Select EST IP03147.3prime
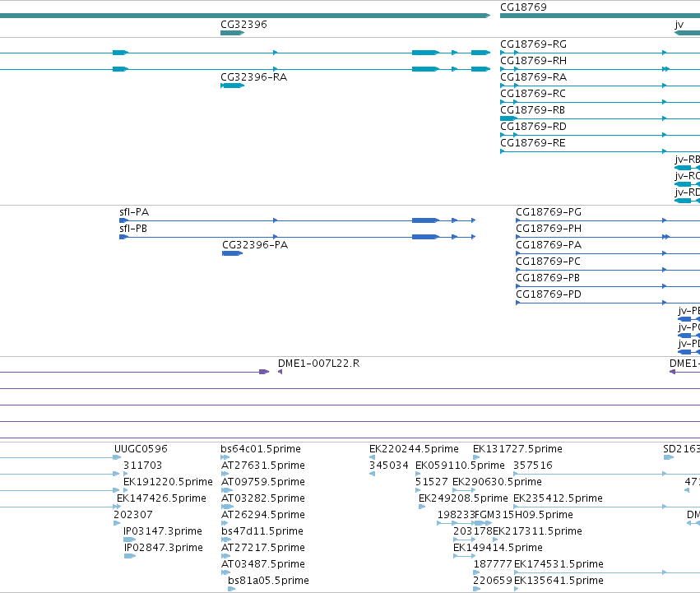Image resolution: width=700 pixels, height=593 pixels. (x=163, y=531)
